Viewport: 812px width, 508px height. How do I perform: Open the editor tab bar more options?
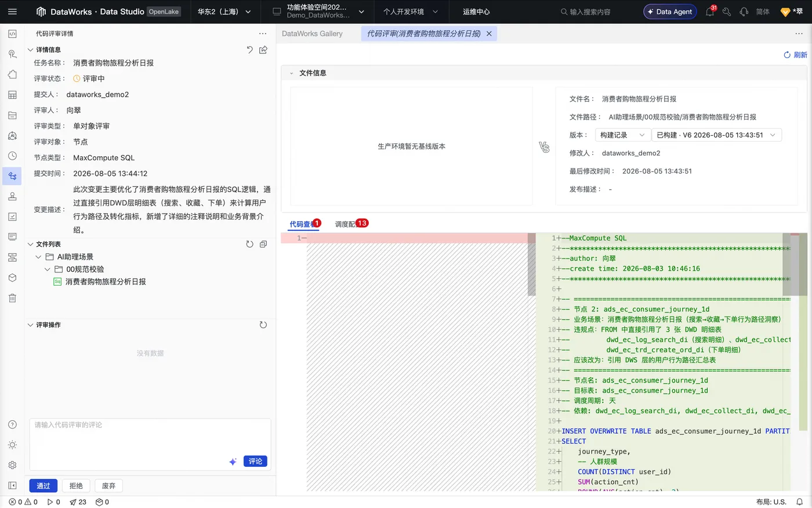pyautogui.click(x=799, y=34)
